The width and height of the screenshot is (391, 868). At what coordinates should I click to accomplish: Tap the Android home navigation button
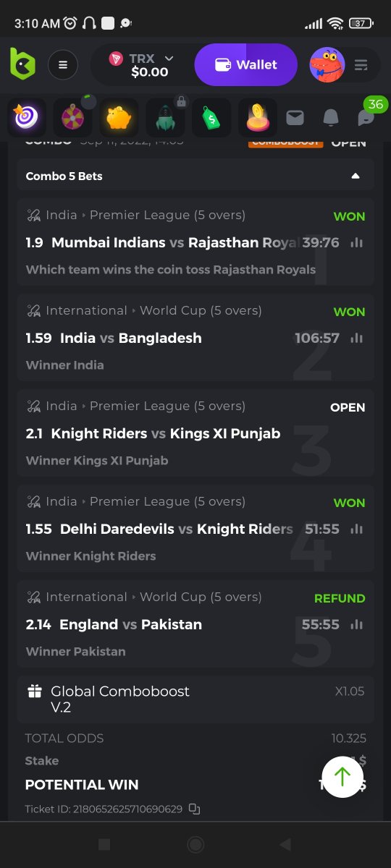(x=195, y=844)
